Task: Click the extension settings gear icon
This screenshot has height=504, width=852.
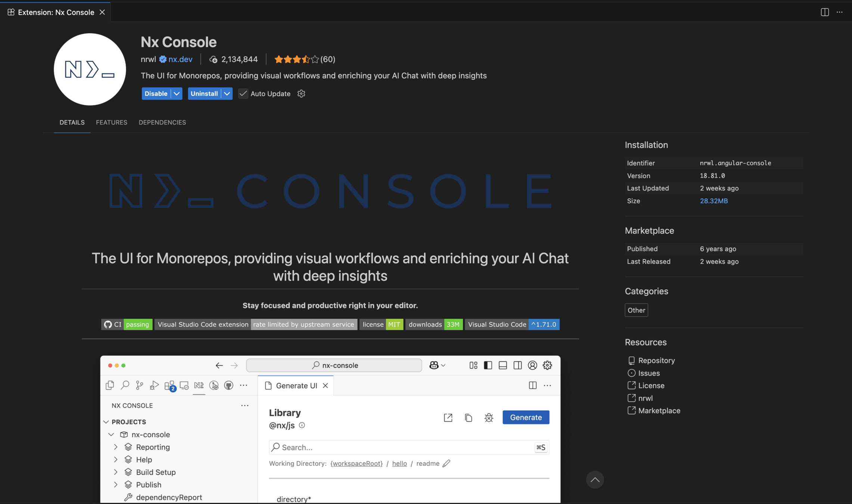Action: click(301, 94)
